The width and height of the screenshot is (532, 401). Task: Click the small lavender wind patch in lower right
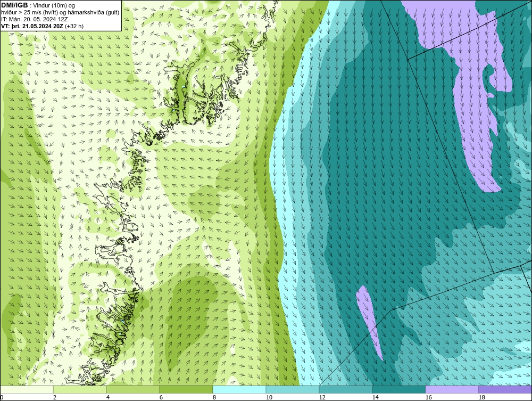(x=369, y=323)
